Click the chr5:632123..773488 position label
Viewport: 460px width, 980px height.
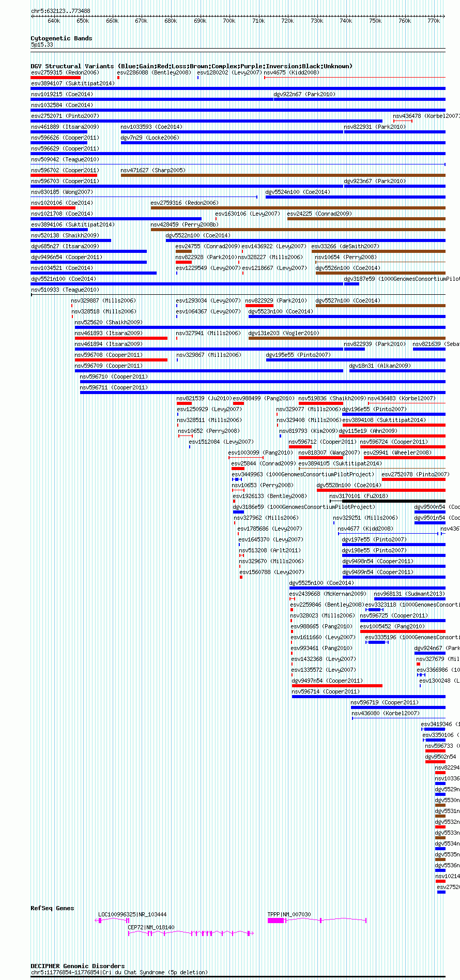60,11
